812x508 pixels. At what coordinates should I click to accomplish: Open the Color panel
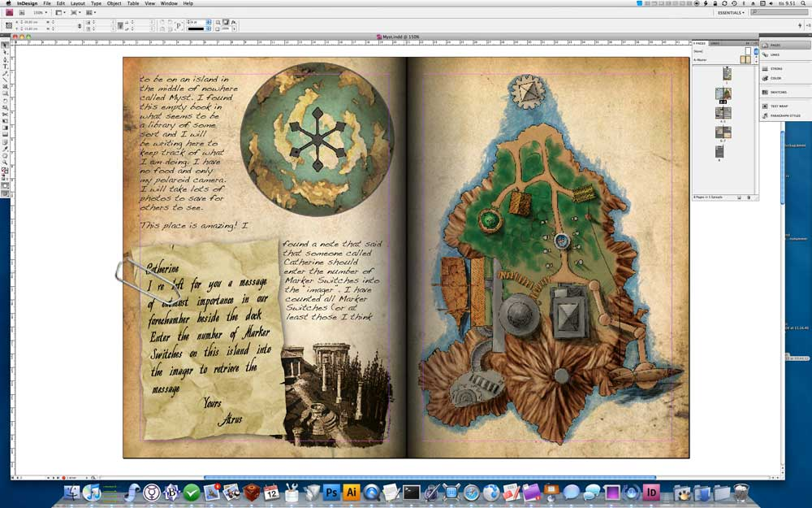coord(775,78)
